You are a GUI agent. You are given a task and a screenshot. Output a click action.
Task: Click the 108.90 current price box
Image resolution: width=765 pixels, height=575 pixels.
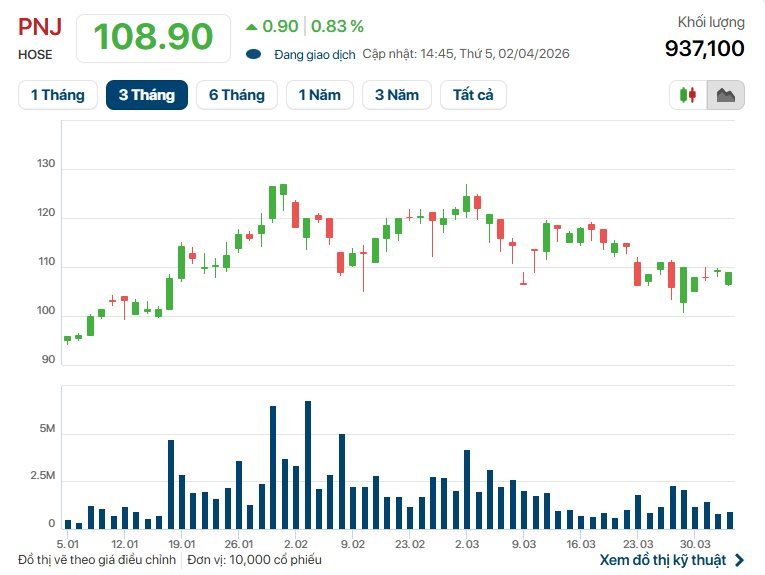[x=153, y=37]
